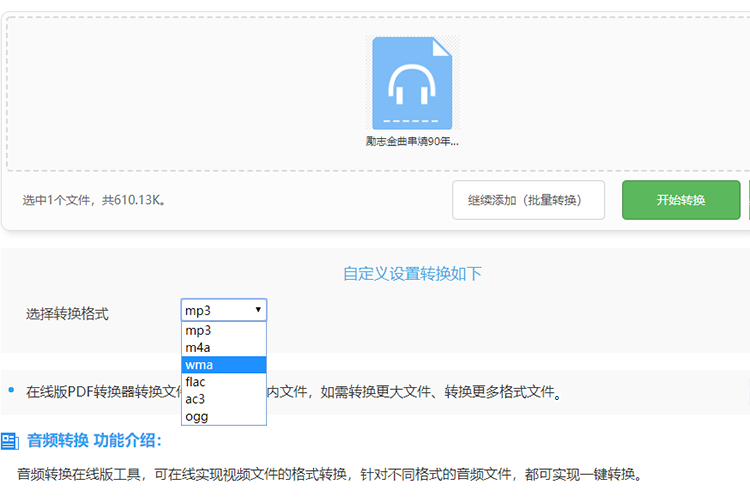Open the mp3 format dropdown
Screen dimensions: 750x497
pos(224,310)
